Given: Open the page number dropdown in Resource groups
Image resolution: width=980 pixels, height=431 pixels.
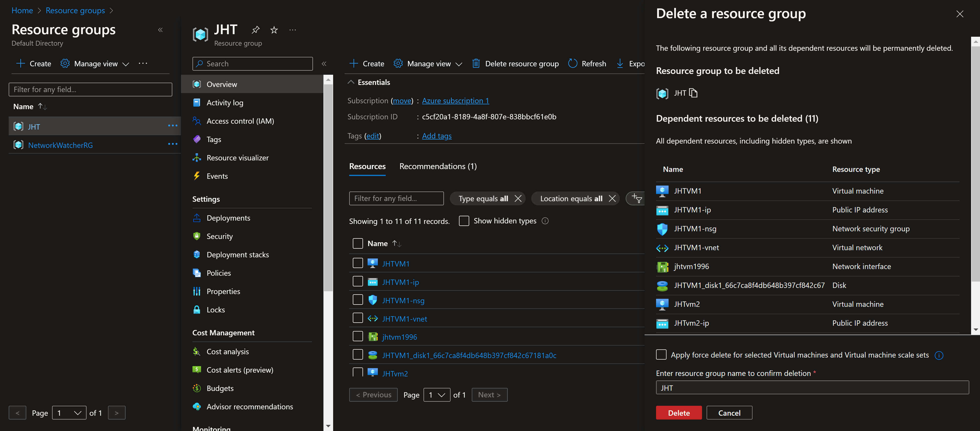Looking at the screenshot, I should (x=69, y=413).
